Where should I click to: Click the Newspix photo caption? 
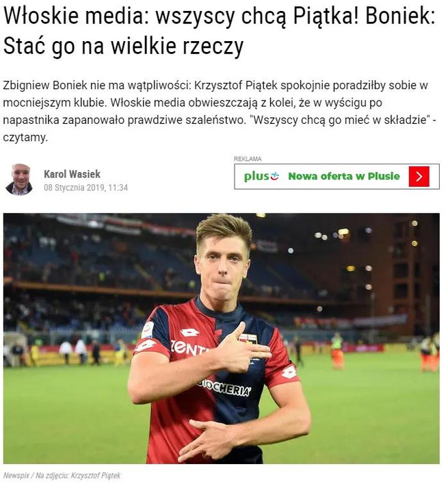click(62, 475)
